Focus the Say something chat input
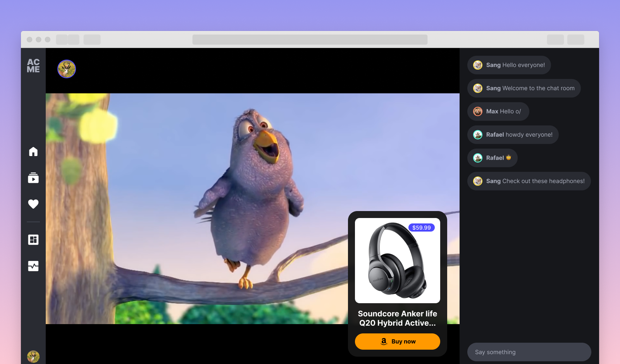 click(x=529, y=352)
